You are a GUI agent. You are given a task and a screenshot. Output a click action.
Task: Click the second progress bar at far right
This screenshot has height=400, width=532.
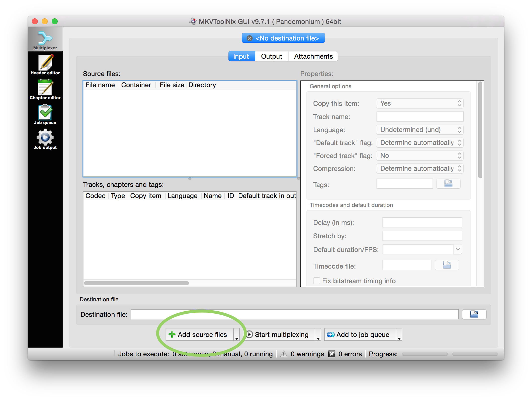click(x=475, y=354)
